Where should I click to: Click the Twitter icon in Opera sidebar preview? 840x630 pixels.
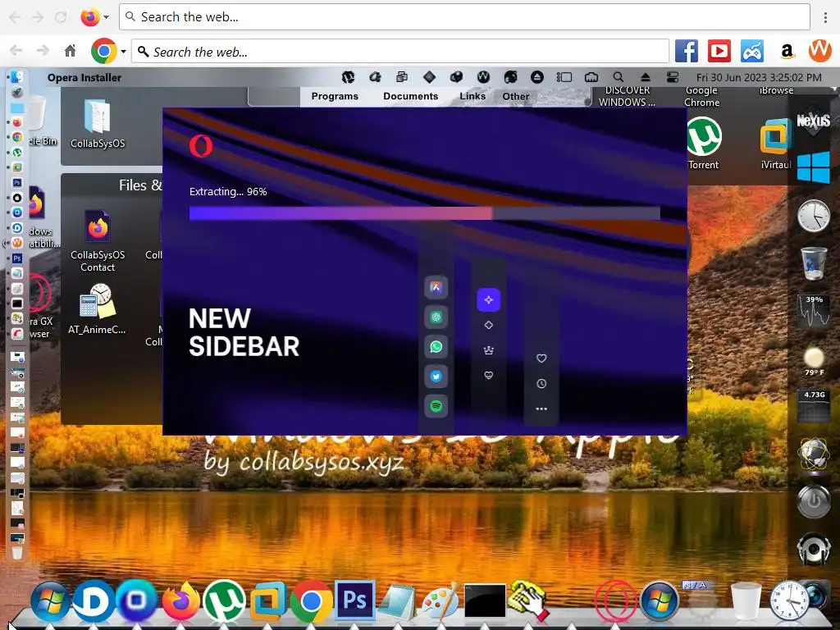436,376
